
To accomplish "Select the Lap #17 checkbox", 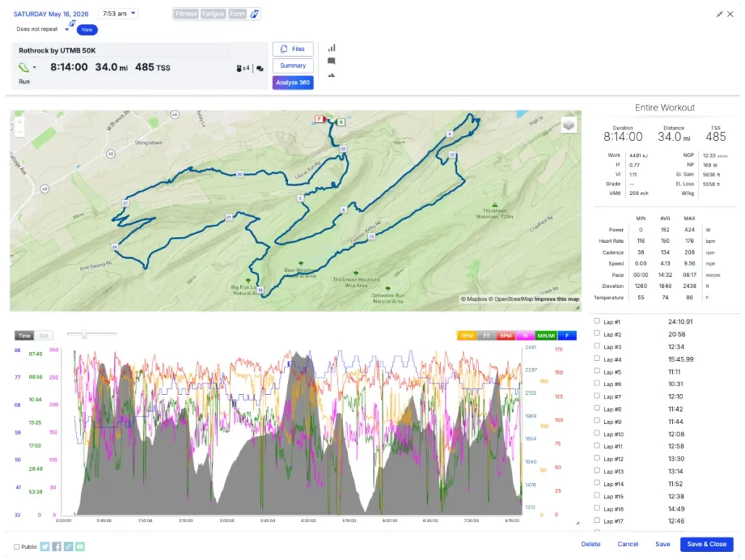I will (x=597, y=520).
